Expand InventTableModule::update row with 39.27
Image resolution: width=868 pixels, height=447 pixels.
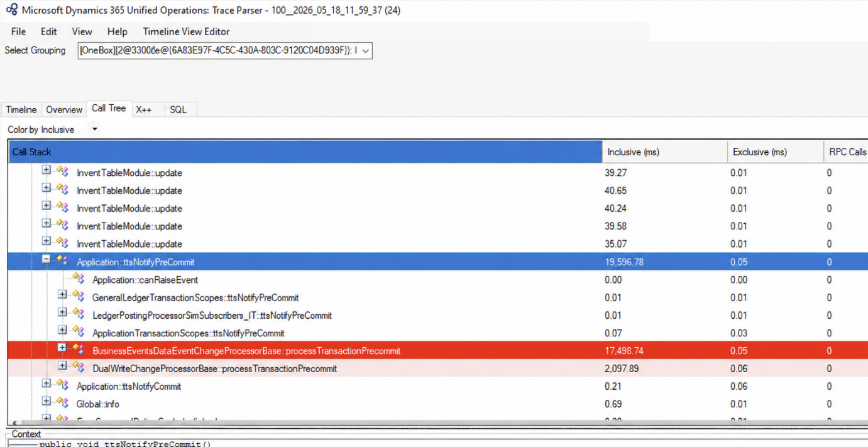46,170
